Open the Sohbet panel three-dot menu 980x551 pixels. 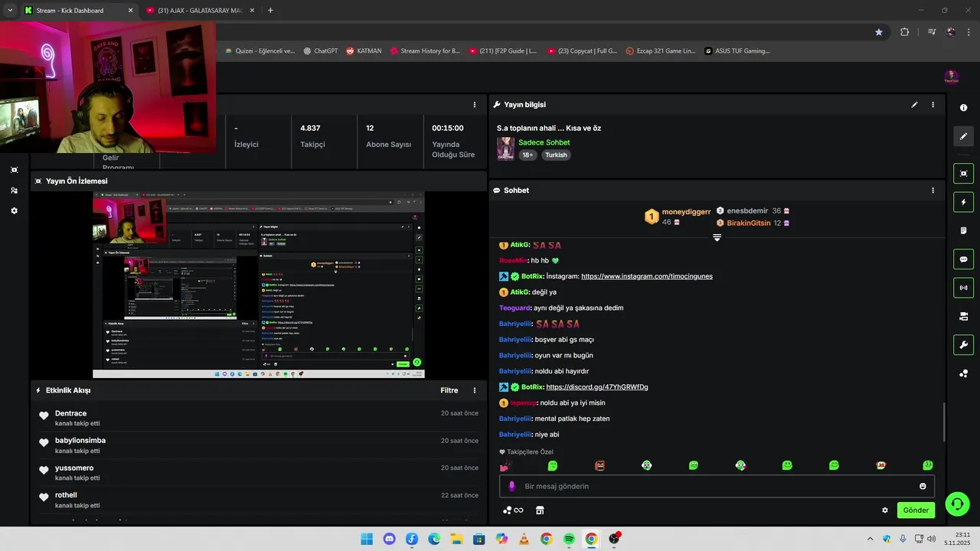[933, 191]
